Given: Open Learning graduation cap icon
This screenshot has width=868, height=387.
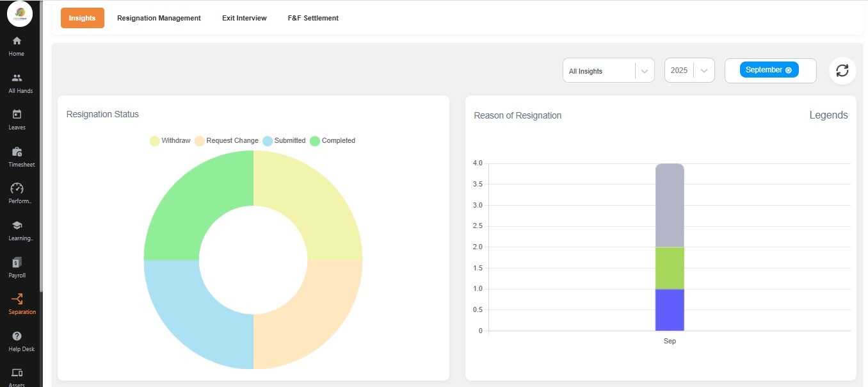Looking at the screenshot, I should [x=17, y=226].
